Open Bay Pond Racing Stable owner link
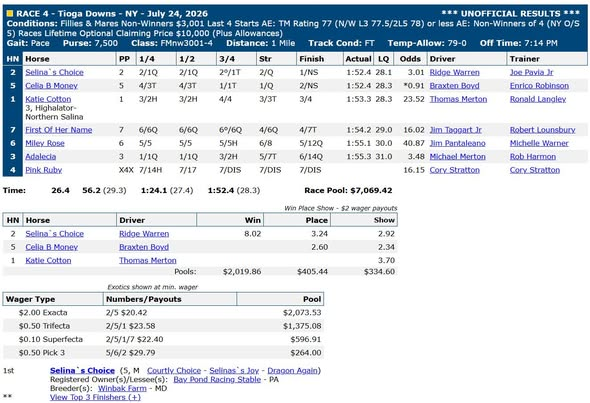This screenshot has width=590, height=403. [x=217, y=379]
